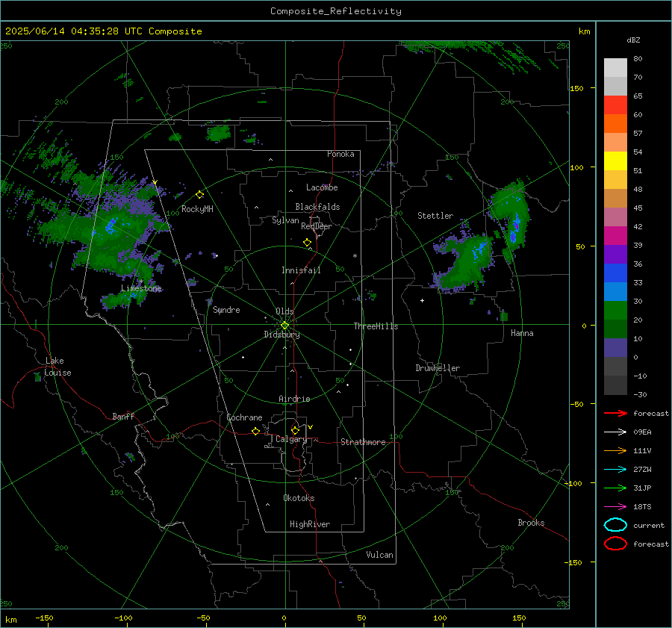Screen dimensions: 672x628
Task: Click the Brooks map label
Action: click(531, 523)
